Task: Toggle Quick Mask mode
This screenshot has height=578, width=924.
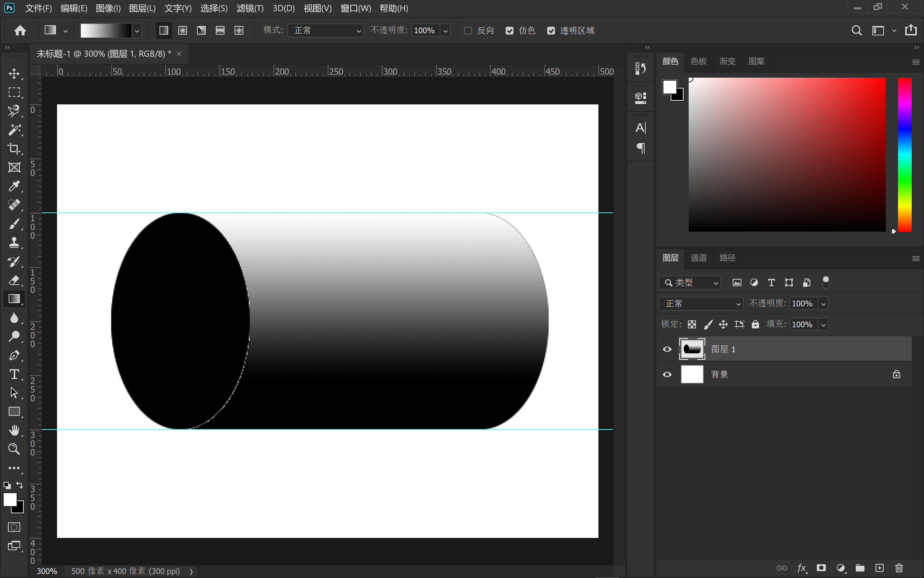Action: (x=14, y=527)
